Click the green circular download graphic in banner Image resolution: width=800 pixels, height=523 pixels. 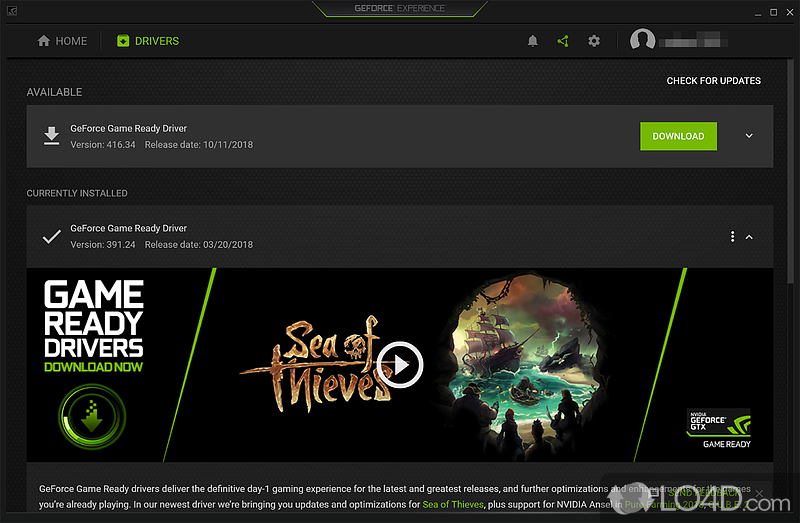[92, 417]
